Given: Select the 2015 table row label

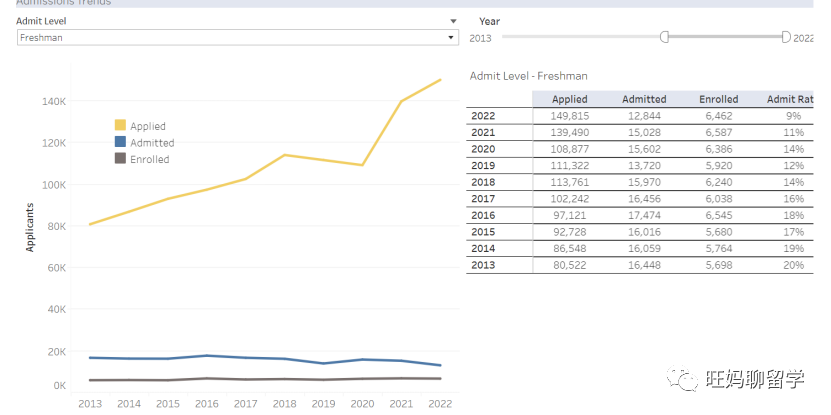Looking at the screenshot, I should [x=483, y=232].
